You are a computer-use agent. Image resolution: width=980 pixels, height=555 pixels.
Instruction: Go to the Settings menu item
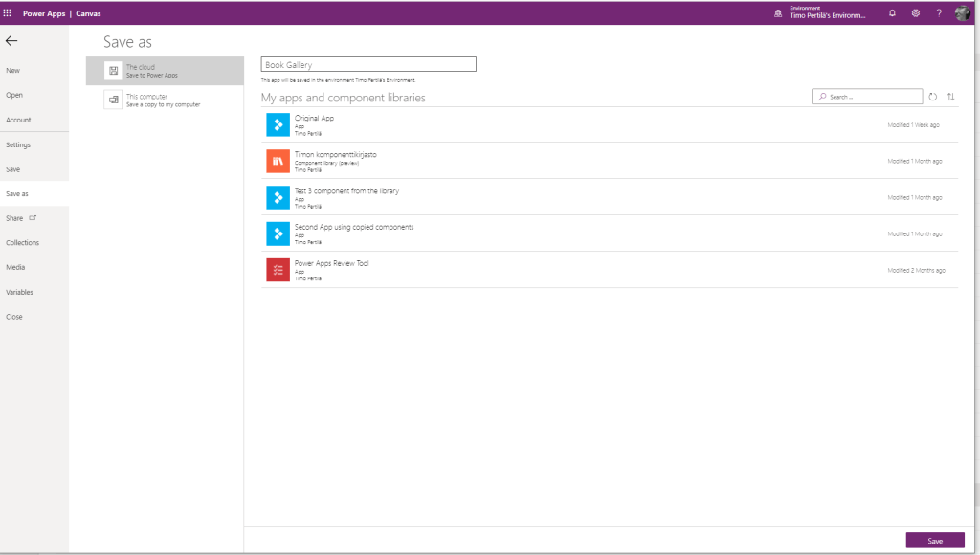click(x=18, y=144)
